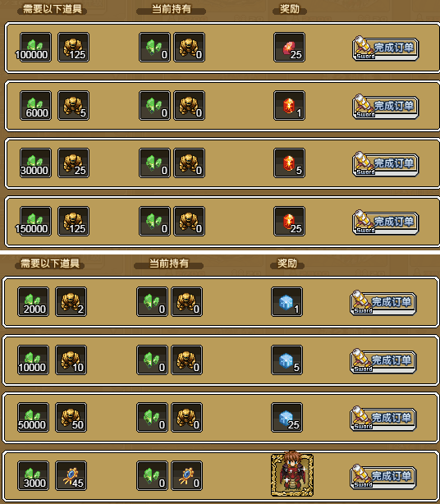Click the pink gem reward showing 25
Image resolution: width=440 pixels, height=504 pixels.
coord(289,48)
